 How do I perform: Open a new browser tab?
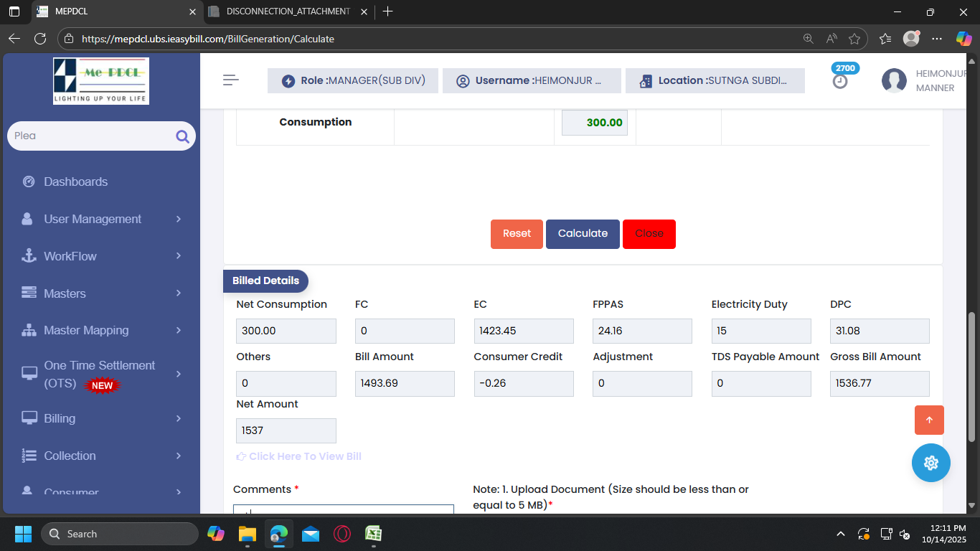[x=388, y=11]
